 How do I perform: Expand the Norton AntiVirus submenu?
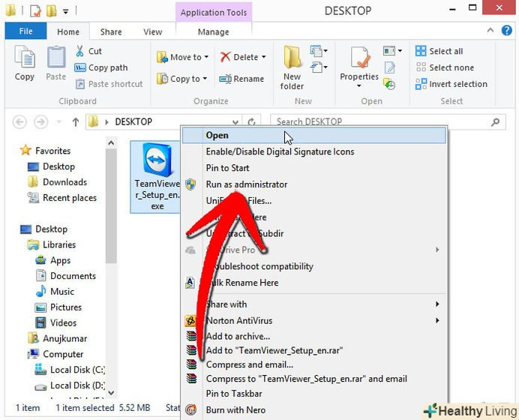point(313,320)
